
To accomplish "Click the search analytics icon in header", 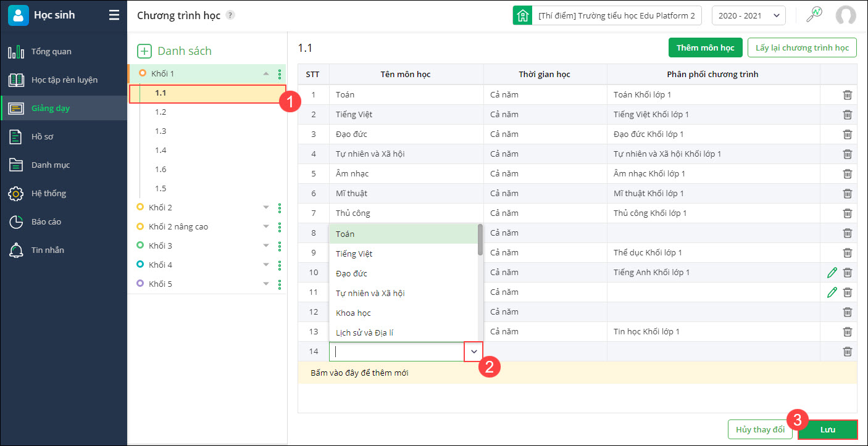I will point(815,15).
